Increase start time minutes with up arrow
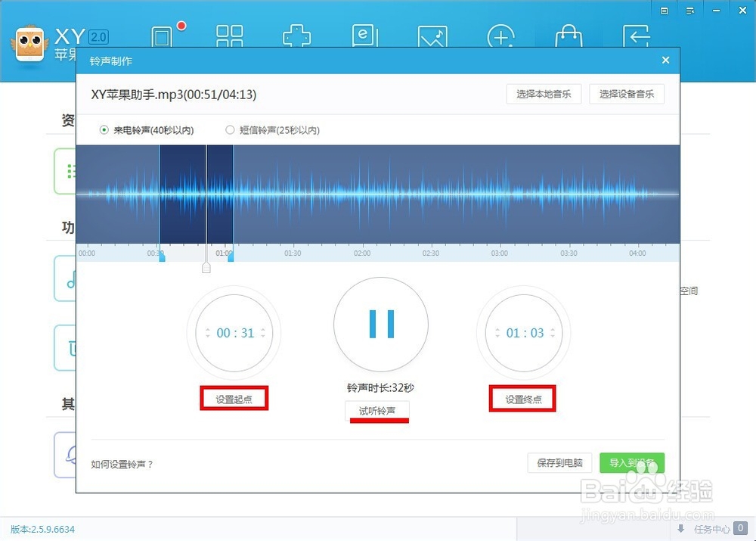Image resolution: width=756 pixels, height=541 pixels. point(208,330)
